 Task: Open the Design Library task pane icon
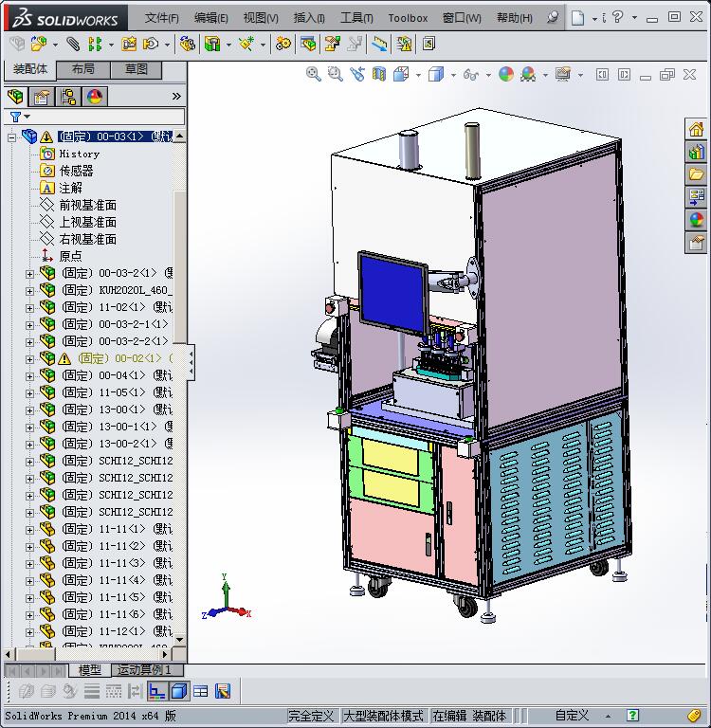pos(696,152)
